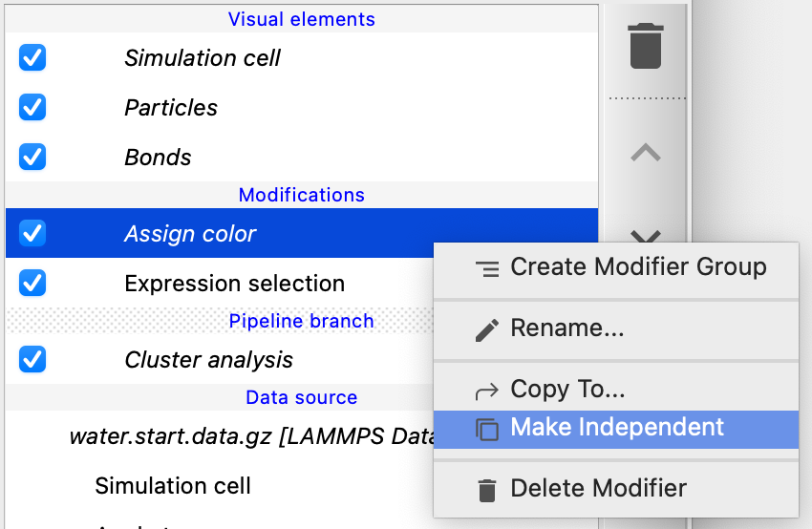812x529 pixels.
Task: Click the trash icon beside Delete Modifier
Action: click(487, 490)
